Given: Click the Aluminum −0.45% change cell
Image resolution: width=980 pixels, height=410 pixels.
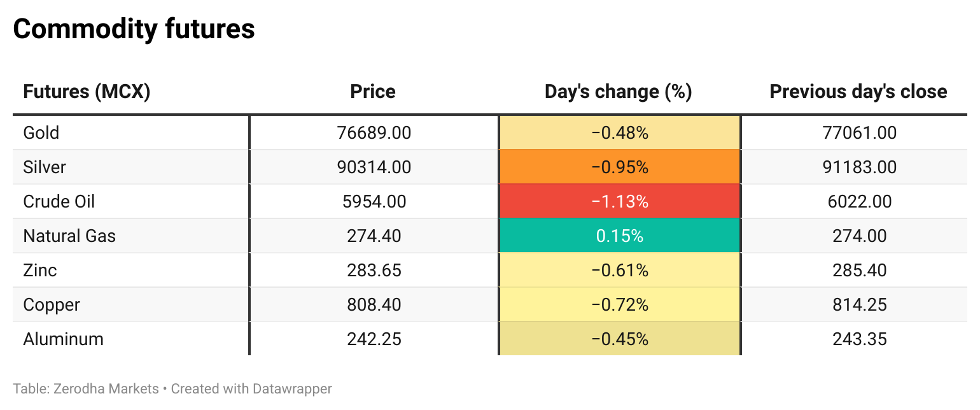Looking at the screenshot, I should [x=619, y=339].
